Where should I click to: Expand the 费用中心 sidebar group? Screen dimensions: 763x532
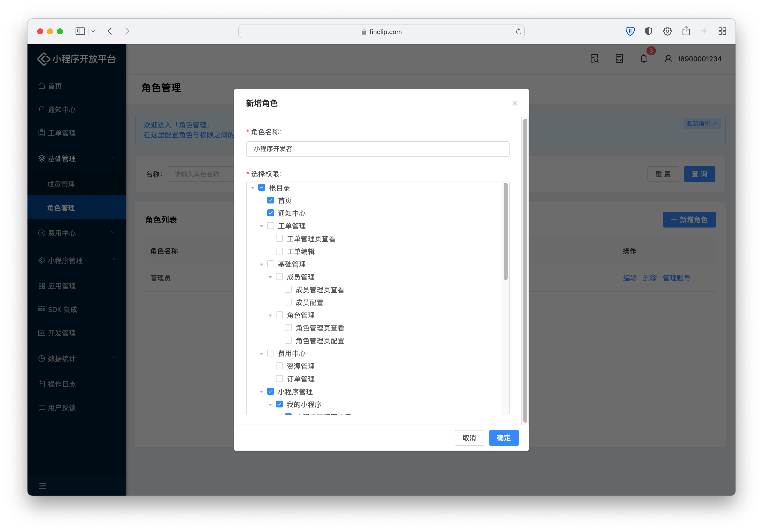tap(77, 233)
